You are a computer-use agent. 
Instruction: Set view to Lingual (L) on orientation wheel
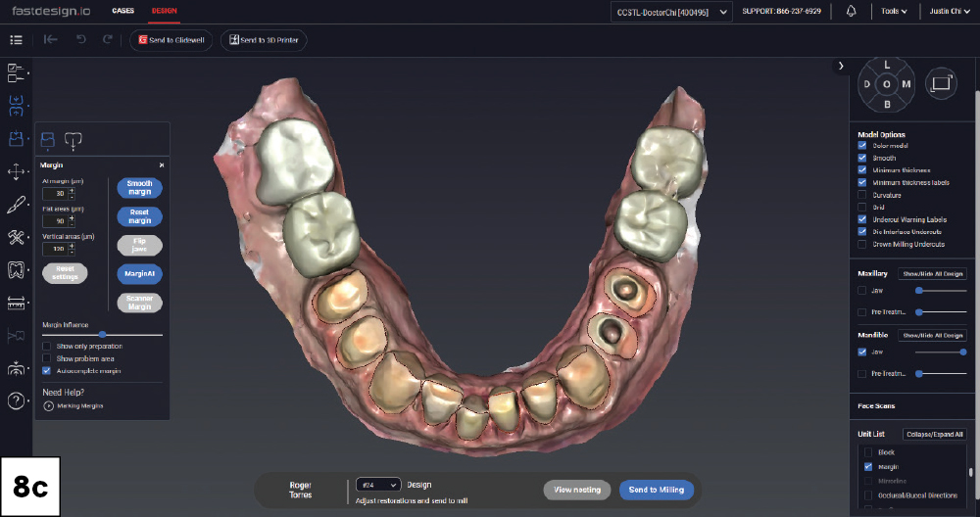pyautogui.click(x=887, y=65)
